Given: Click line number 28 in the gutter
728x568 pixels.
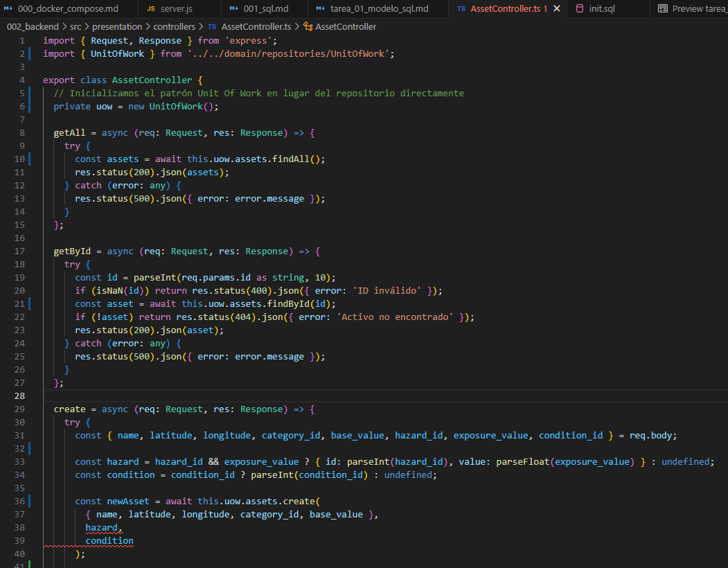Looking at the screenshot, I should tap(19, 396).
